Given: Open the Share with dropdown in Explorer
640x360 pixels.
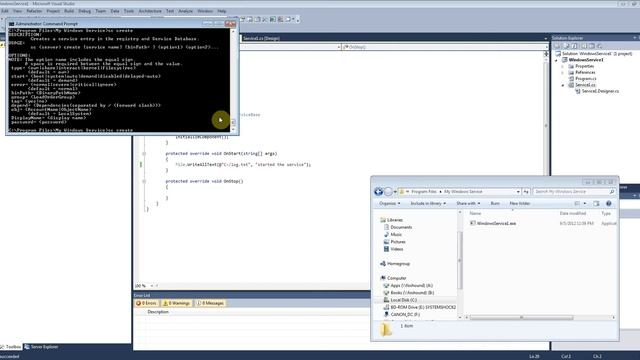Looking at the screenshot, I should tap(468, 203).
